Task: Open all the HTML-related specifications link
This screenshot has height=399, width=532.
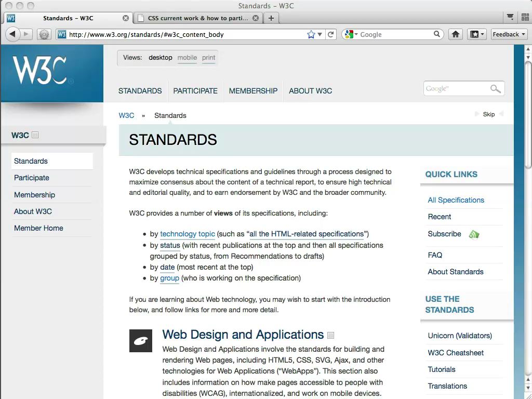Action: click(307, 234)
